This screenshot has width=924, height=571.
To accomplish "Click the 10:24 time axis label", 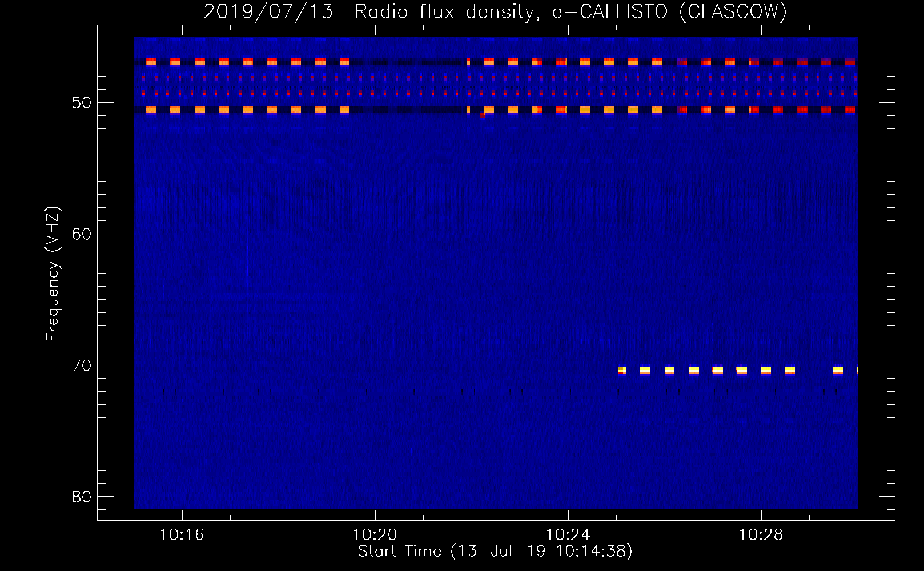I will 568,535.
